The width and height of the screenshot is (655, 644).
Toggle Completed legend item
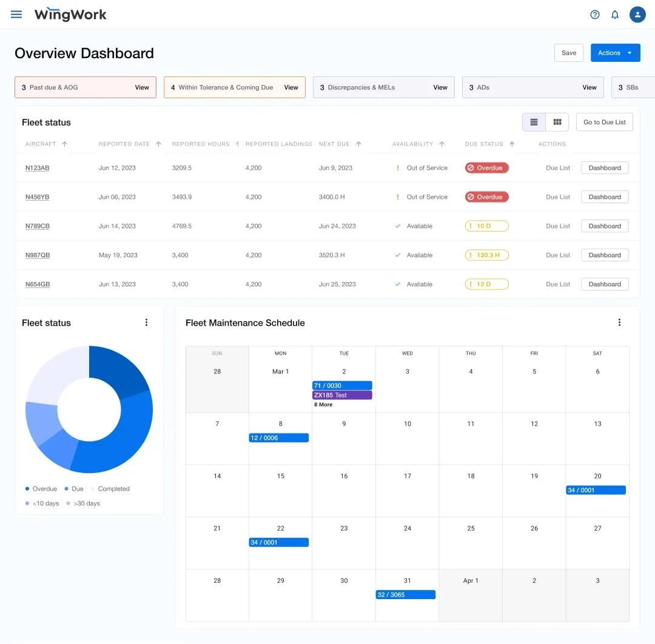(110, 489)
